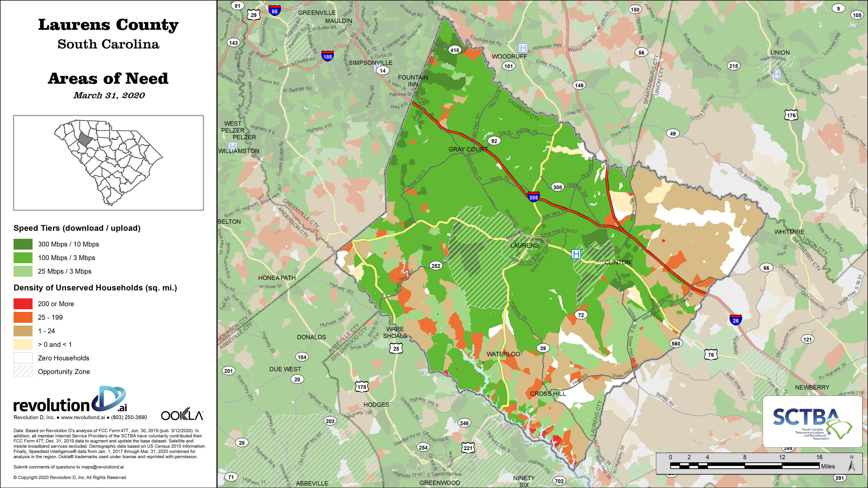Click the FOUNTAIN INN town label

click(413, 80)
